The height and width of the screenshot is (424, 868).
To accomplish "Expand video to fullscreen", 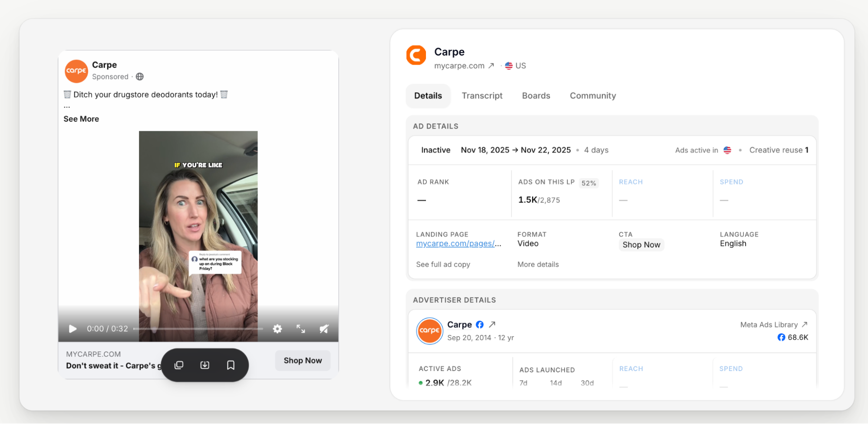I will click(300, 329).
